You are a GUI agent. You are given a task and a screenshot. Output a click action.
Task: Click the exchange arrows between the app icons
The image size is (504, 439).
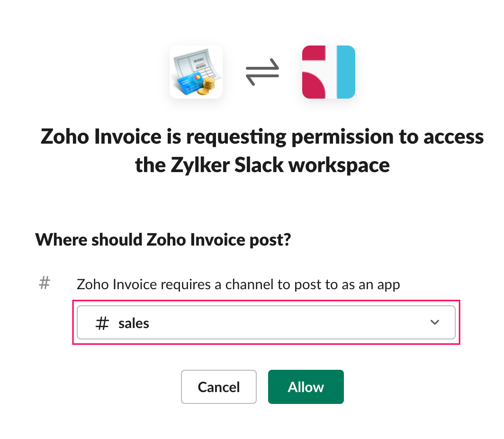click(x=262, y=71)
